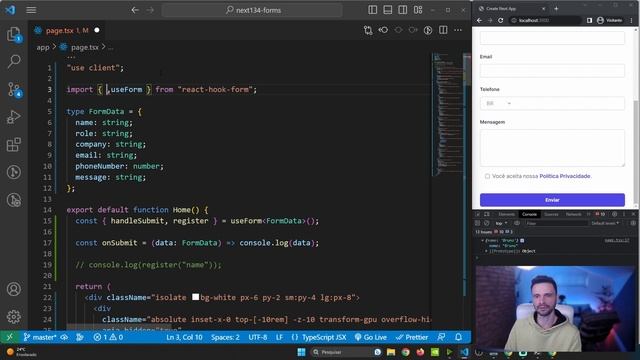The width and height of the screenshot is (640, 360).
Task: Go forward using the VS Code title bar arrow
Action: (150, 10)
